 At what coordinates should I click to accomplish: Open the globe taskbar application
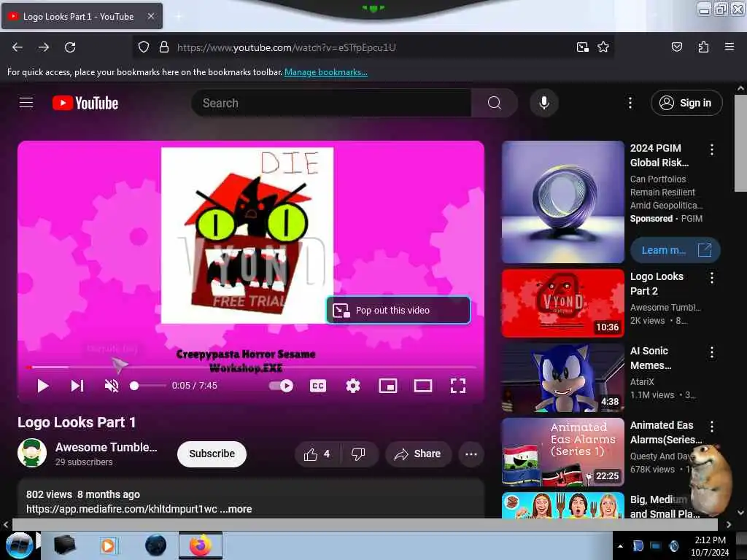pyautogui.click(x=156, y=545)
